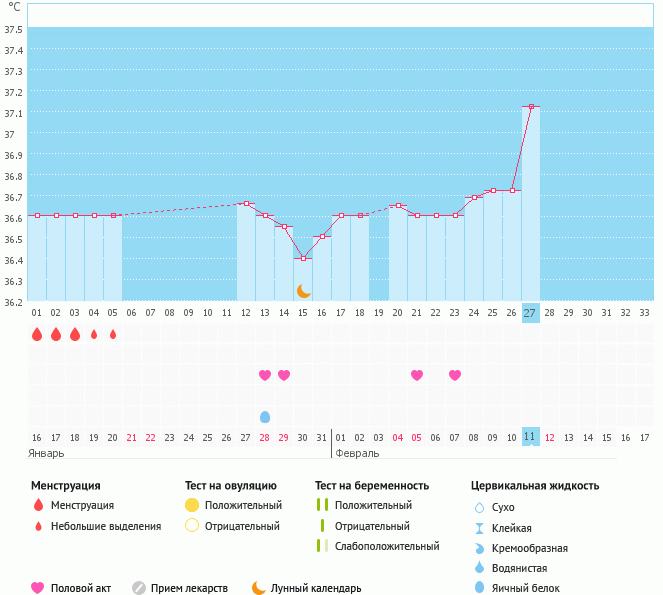Viewport: 663px width, 595px height.
Task: Click the pink heart on cycle day 13
Action: [x=265, y=375]
